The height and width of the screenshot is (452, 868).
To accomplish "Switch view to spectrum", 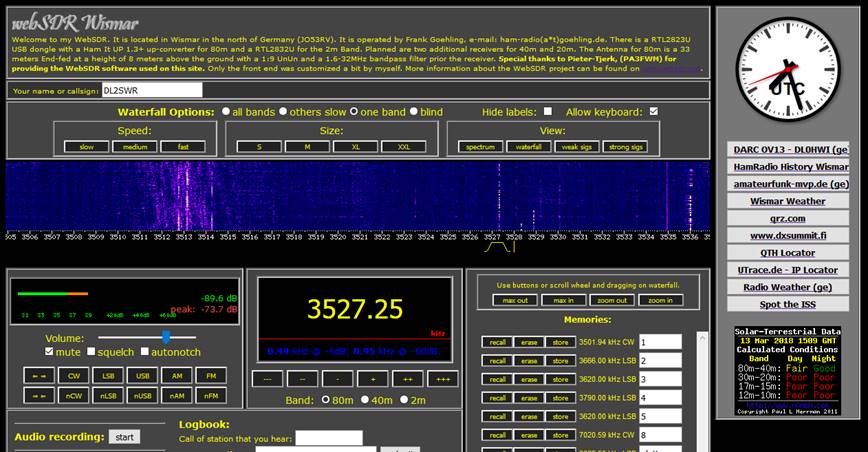I will point(481,146).
